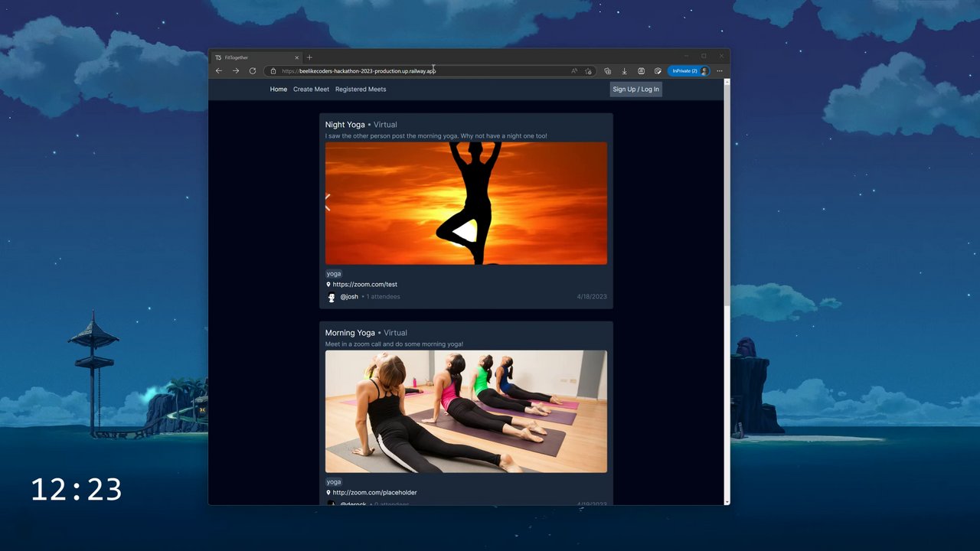Click the lock icon in the address bar
This screenshot has width=980, height=551.
click(273, 71)
